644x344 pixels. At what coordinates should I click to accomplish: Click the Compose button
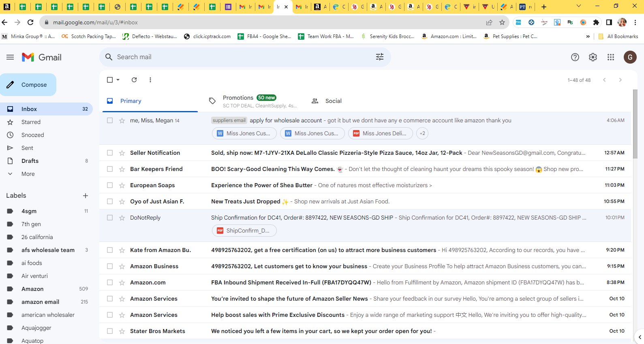tap(28, 85)
